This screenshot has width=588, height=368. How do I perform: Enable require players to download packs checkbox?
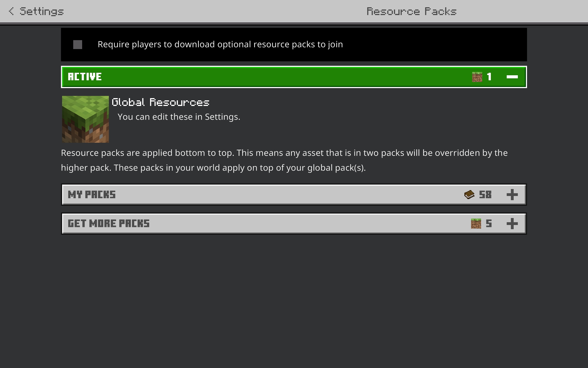click(78, 45)
